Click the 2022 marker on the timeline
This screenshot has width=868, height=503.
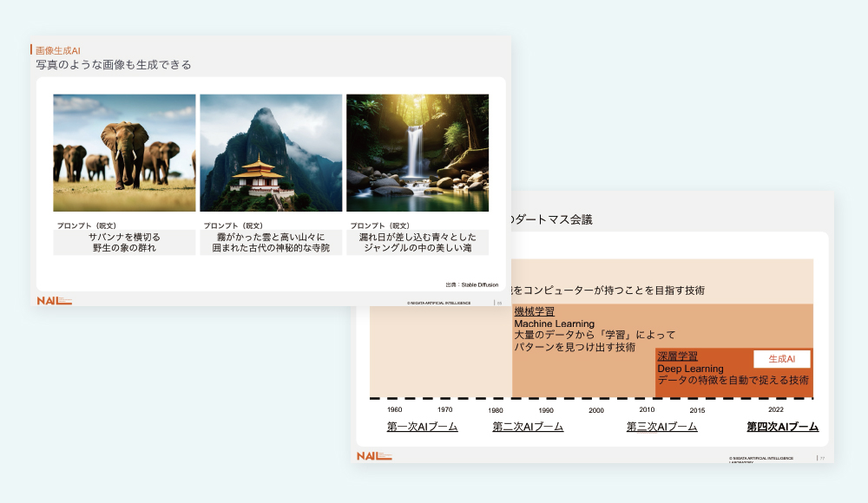(x=775, y=409)
